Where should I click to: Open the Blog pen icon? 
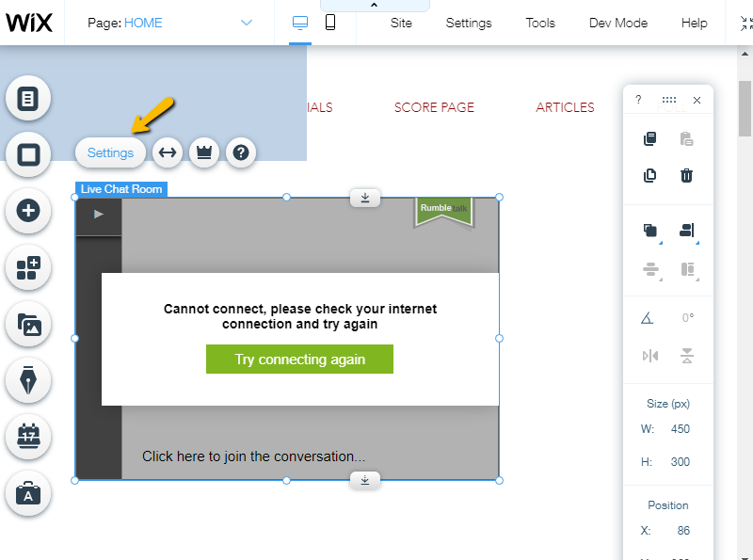(28, 380)
